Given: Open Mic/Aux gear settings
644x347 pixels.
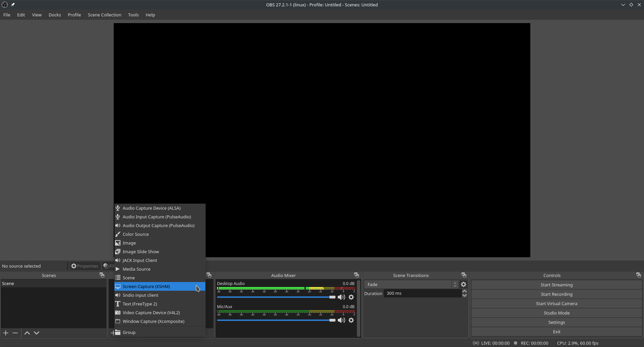Looking at the screenshot, I should (351, 320).
